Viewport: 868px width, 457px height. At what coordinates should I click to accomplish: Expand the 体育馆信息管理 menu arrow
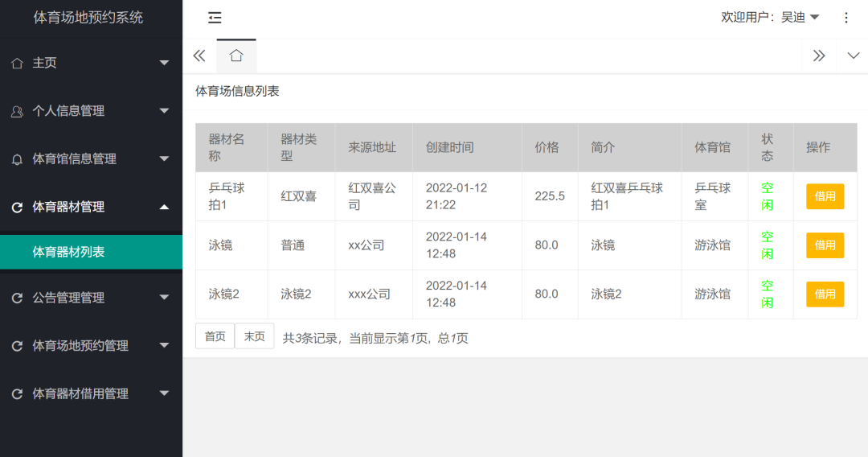(165, 159)
